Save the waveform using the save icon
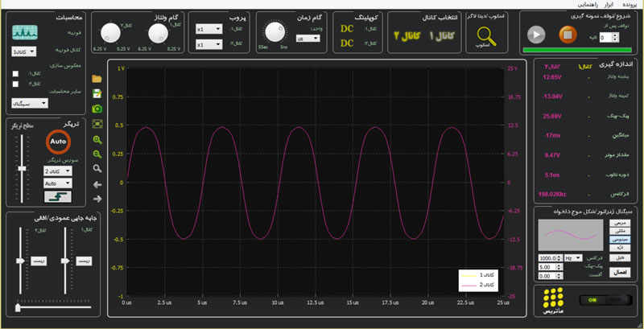Screen dimensions: 644x329 coord(97,93)
